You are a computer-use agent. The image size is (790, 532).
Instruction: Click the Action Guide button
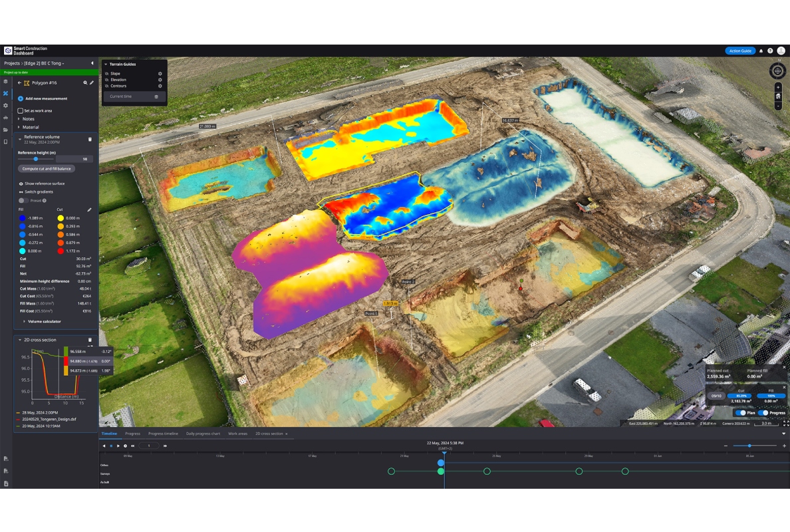[740, 51]
